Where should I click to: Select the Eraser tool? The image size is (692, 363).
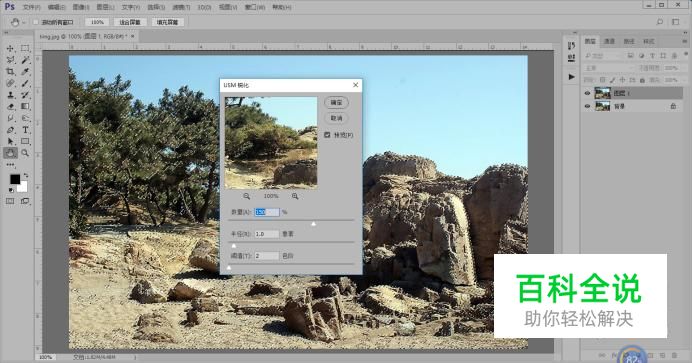(10, 106)
